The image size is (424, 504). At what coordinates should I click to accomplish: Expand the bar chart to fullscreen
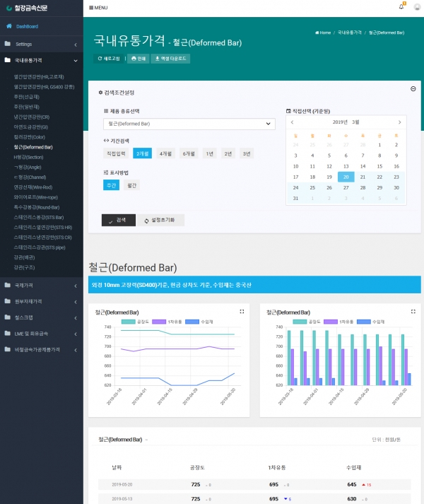pos(412,311)
